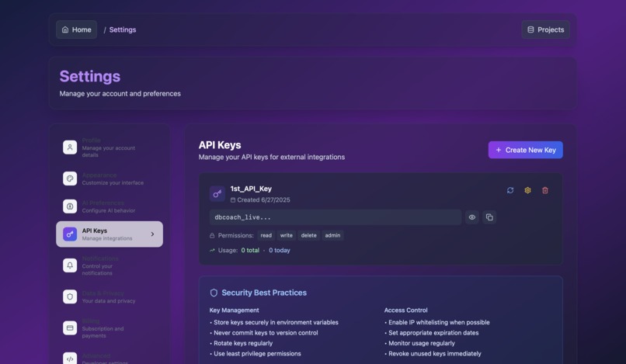Switch to Your data and privacy section
This screenshot has width=626, height=364.
pyautogui.click(x=110, y=296)
